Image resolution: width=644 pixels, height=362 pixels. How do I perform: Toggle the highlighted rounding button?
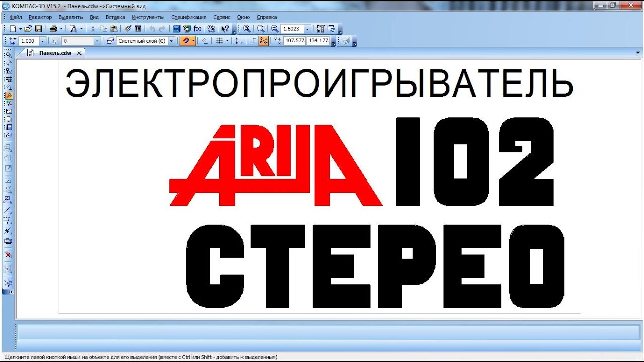pyautogui.click(x=263, y=41)
